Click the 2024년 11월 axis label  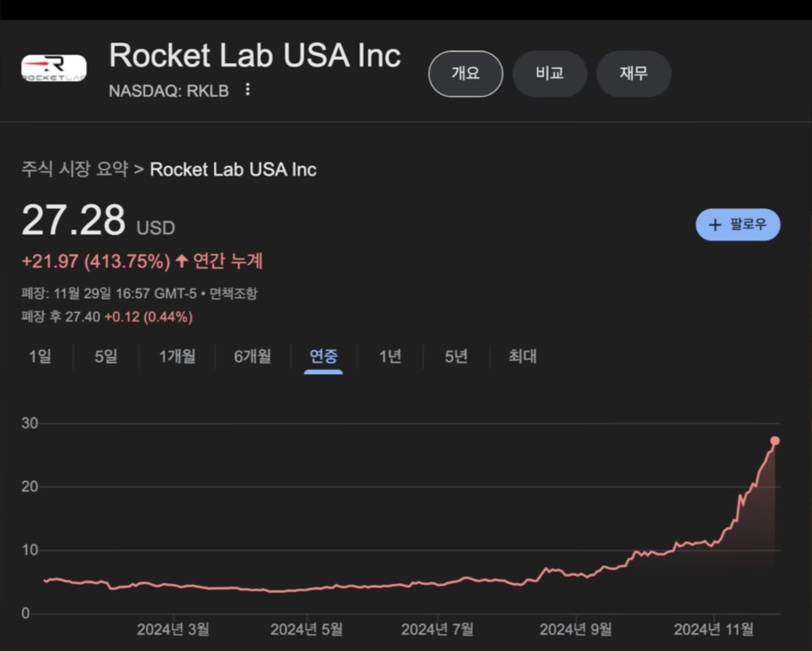pyautogui.click(x=714, y=629)
